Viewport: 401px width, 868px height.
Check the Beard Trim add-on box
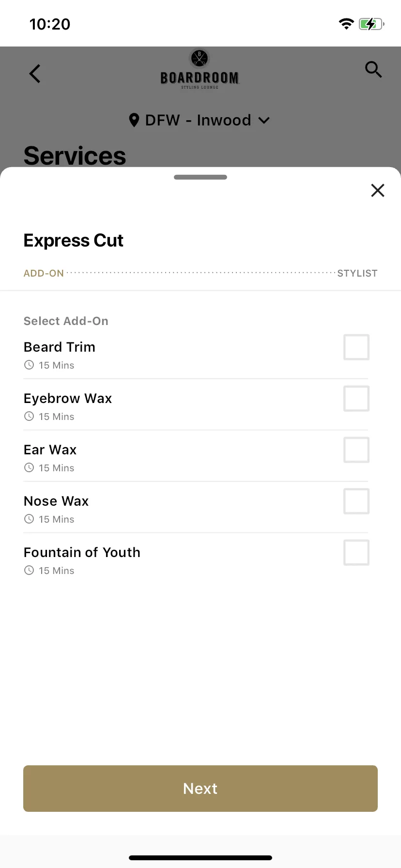click(356, 347)
